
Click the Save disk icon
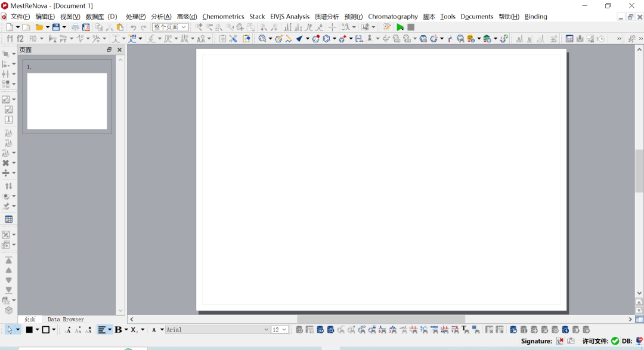[x=56, y=27]
